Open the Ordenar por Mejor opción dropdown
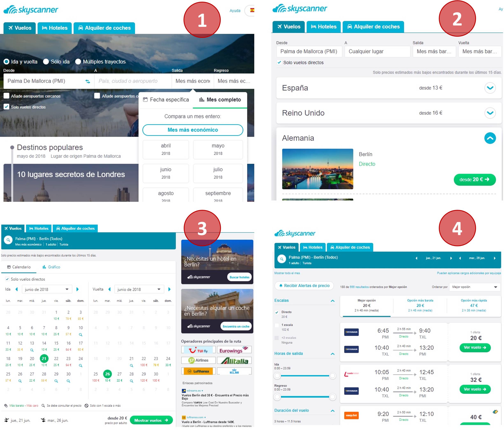The image size is (504, 433). point(475,287)
